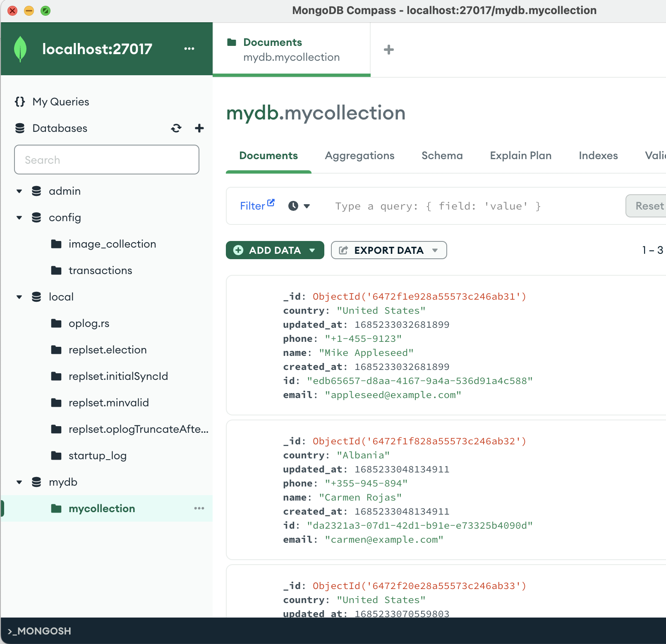Open mycollection options ellipsis menu

[x=199, y=508]
